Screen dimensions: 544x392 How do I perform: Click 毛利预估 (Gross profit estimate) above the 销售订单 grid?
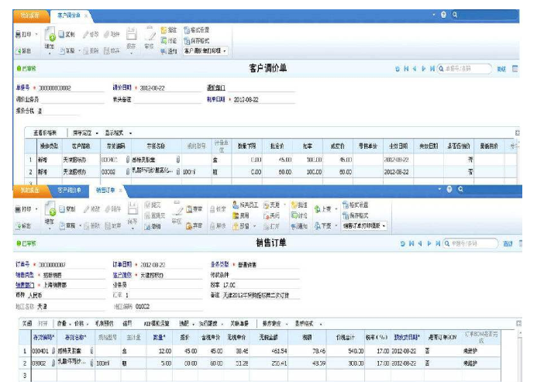(104, 324)
